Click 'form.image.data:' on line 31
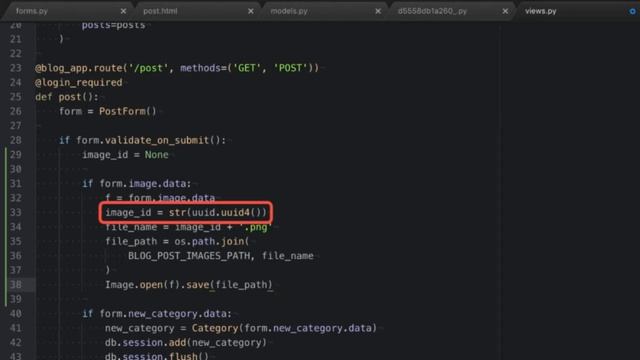Image resolution: width=640 pixels, height=360 pixels. click(145, 184)
